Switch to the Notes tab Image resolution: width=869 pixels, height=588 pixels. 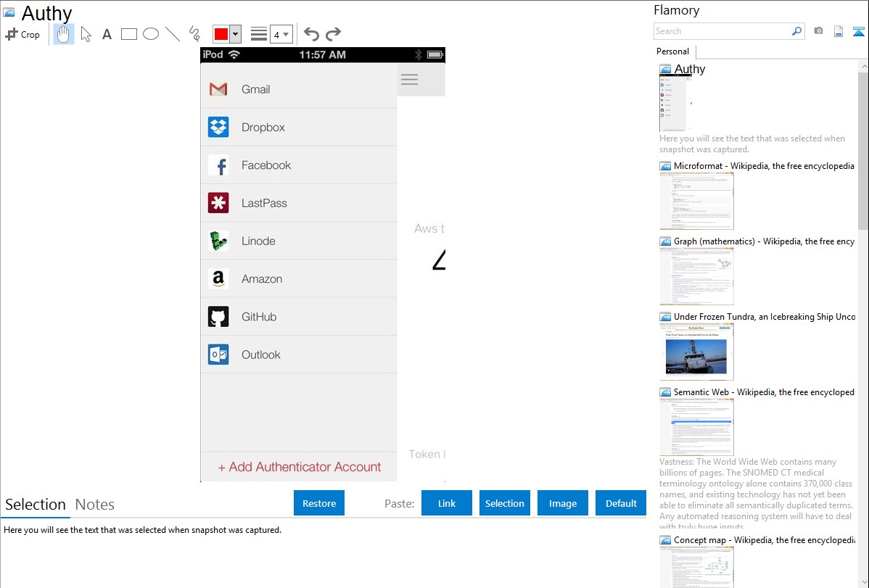(x=95, y=505)
